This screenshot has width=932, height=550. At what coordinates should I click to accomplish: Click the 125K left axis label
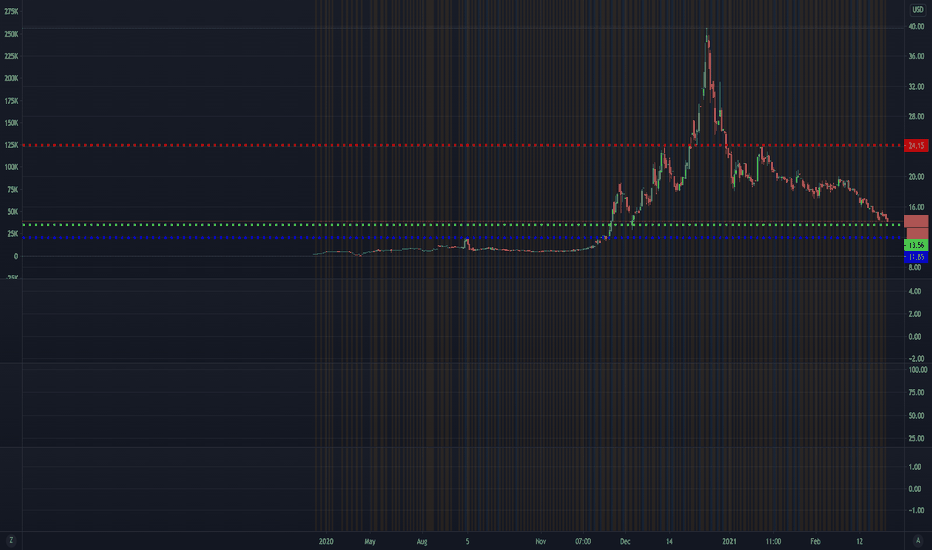point(11,145)
